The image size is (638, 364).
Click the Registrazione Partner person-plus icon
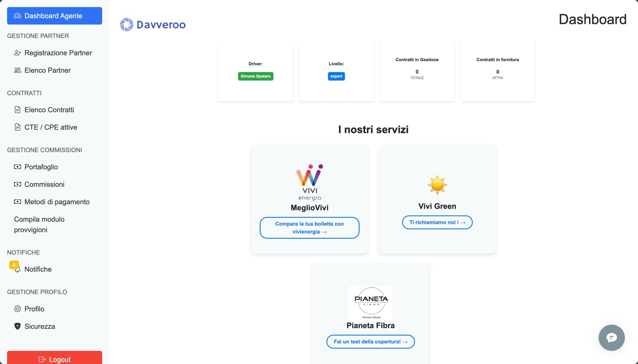17,53
